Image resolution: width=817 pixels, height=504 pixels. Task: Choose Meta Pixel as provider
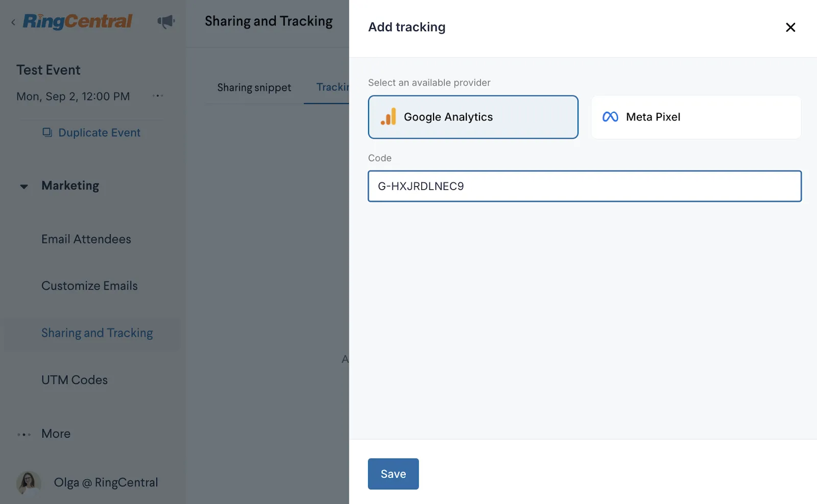coord(695,117)
